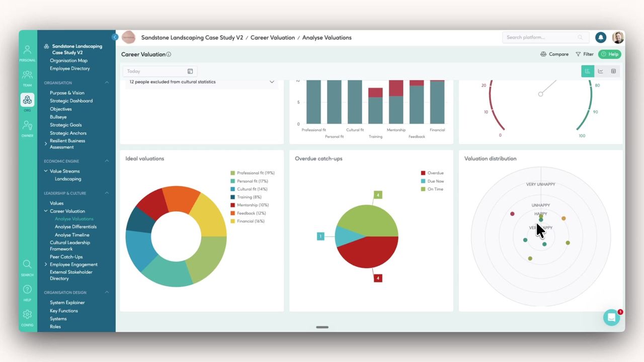This screenshot has width=644, height=362.
Task: Click the yellow Financial donut segment
Action: click(x=210, y=215)
